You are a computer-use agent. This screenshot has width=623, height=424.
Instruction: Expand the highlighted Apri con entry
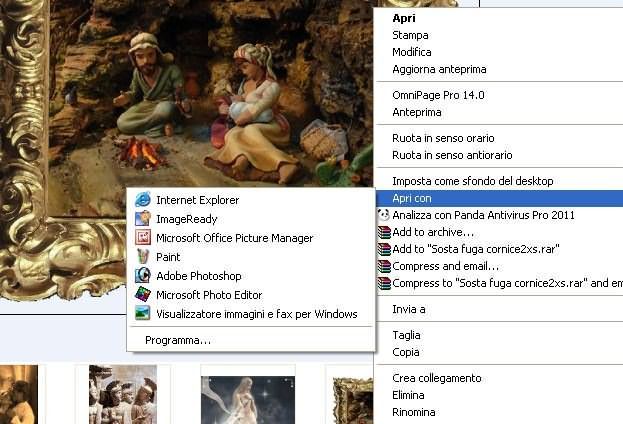(499, 198)
